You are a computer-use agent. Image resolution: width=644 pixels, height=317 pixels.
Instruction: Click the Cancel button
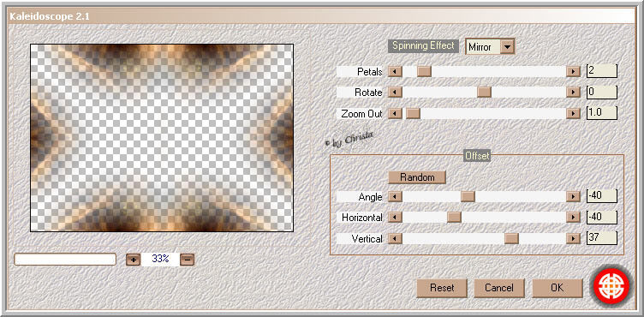[499, 288]
